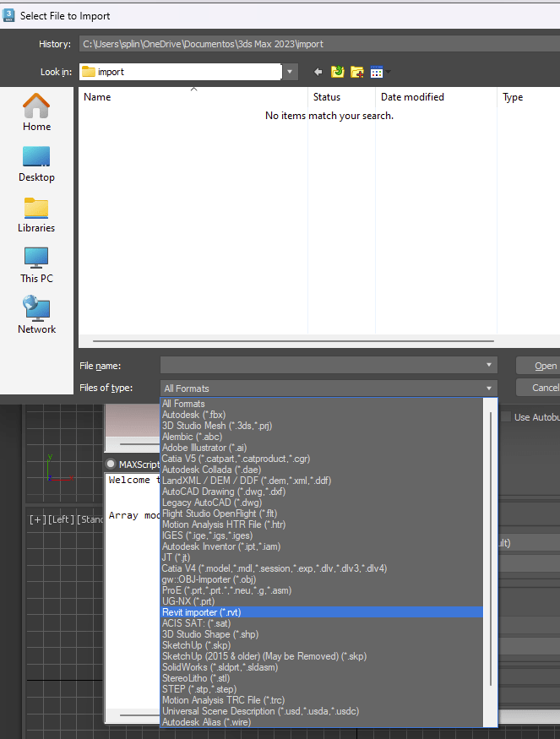Open Network in the places sidebar
This screenshot has height=739, width=560.
[x=36, y=315]
